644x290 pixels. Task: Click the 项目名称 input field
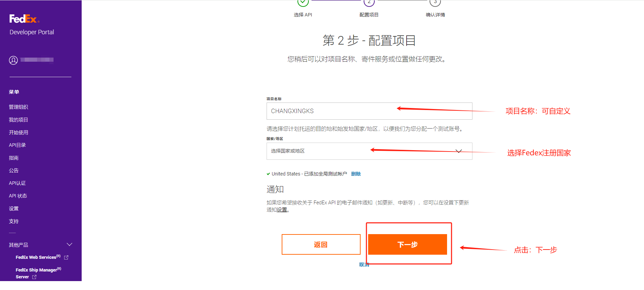tap(369, 111)
